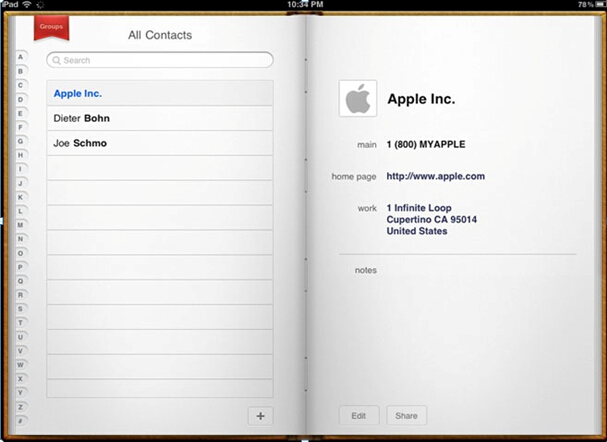The image size is (607, 442).
Task: Jump to the # index tab
Action: tap(21, 421)
